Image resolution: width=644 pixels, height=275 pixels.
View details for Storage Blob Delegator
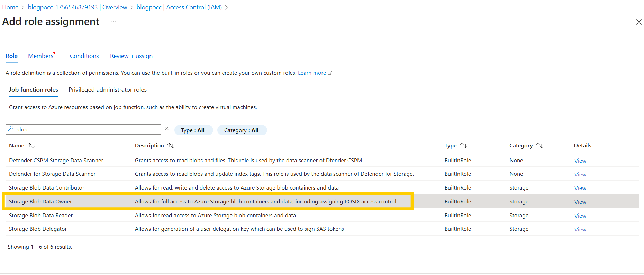580,230
